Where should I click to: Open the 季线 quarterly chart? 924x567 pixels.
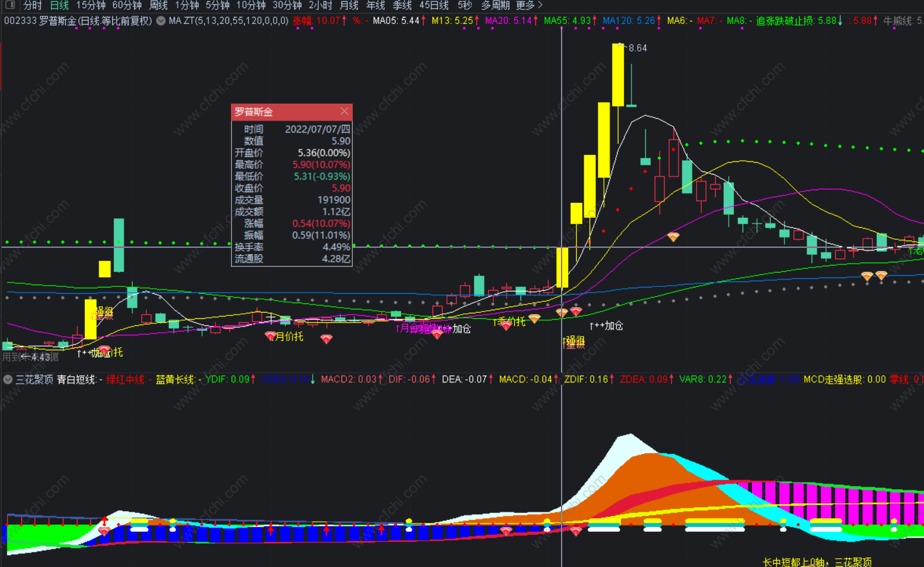[402, 5]
